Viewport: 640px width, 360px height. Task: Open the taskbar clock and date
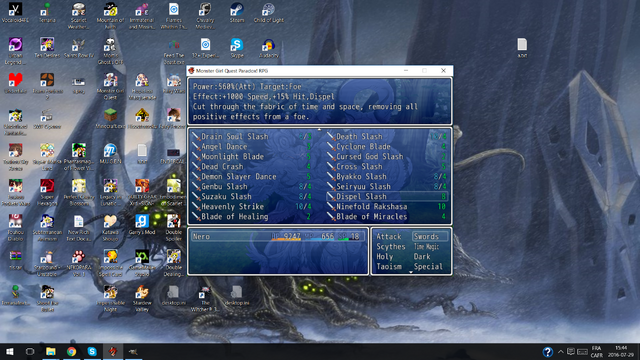pos(621,351)
